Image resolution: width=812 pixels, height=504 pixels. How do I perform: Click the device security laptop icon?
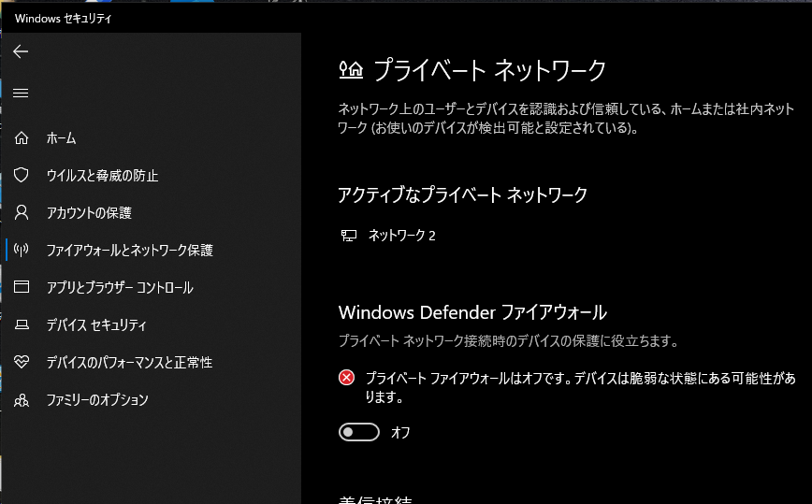[22, 324]
